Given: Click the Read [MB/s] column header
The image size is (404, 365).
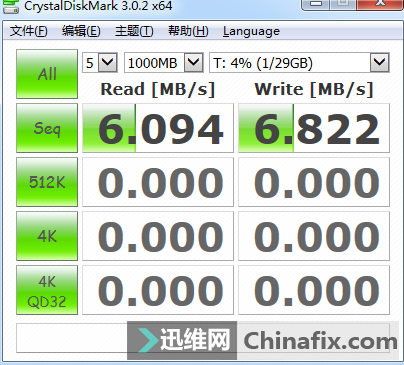Looking at the screenshot, I should (158, 89).
